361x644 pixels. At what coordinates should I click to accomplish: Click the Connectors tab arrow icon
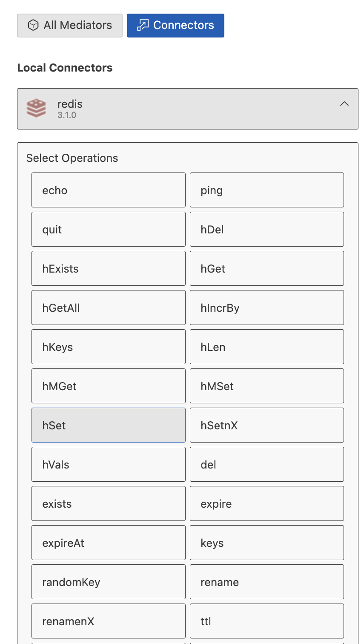[143, 26]
